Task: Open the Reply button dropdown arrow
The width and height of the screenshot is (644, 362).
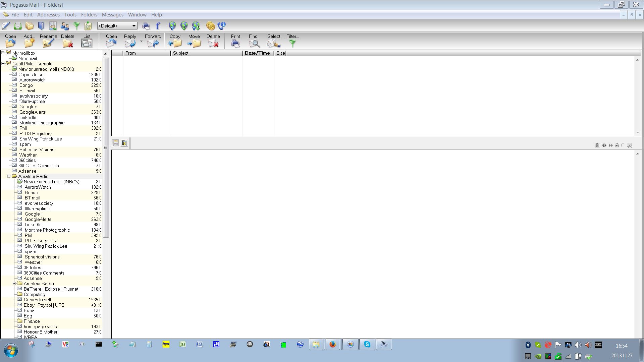Action: click(141, 42)
